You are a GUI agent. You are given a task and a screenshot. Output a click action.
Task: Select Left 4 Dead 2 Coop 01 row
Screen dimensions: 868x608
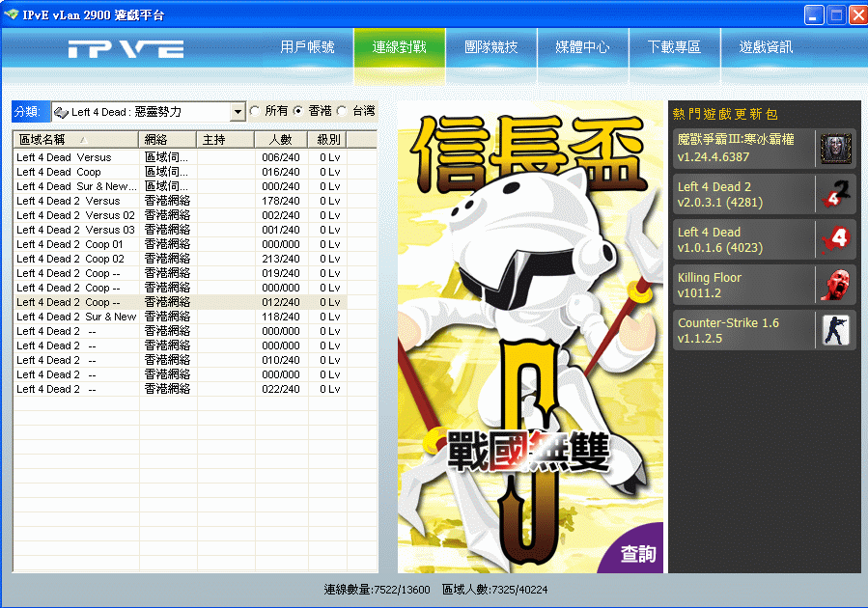pos(180,244)
